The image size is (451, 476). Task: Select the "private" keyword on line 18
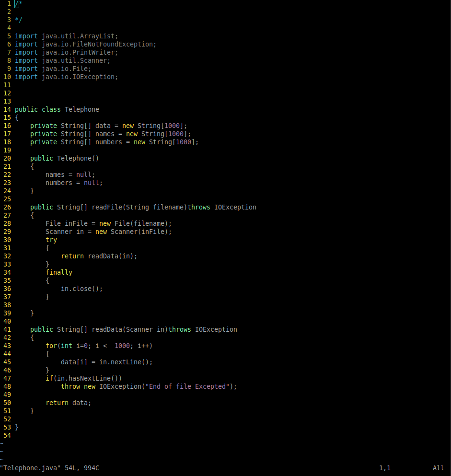44,142
